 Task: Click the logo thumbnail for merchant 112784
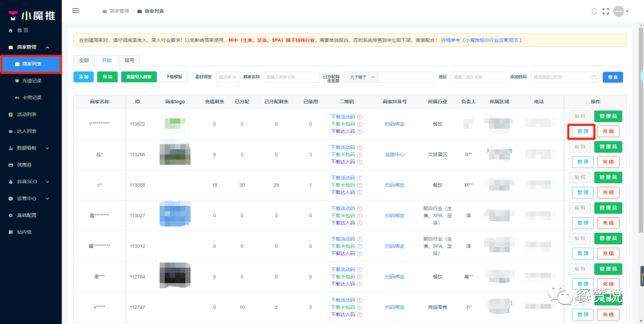[175, 275]
